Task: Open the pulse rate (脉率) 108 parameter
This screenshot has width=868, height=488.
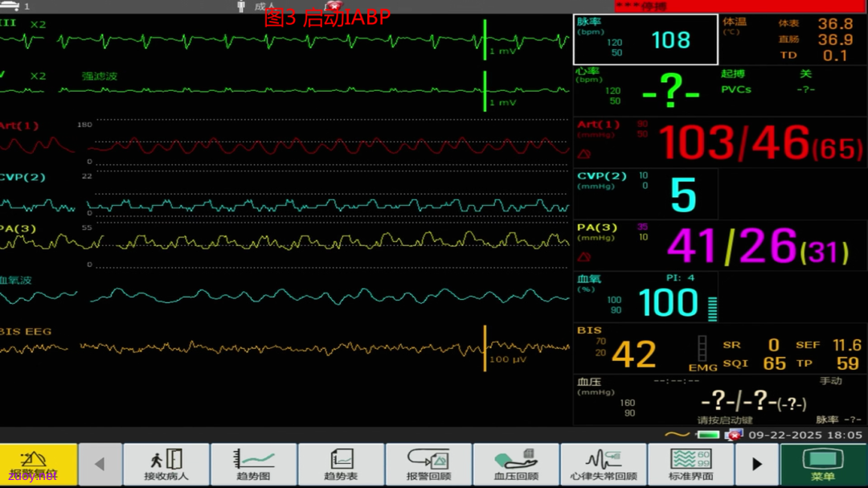Action: pyautogui.click(x=645, y=39)
